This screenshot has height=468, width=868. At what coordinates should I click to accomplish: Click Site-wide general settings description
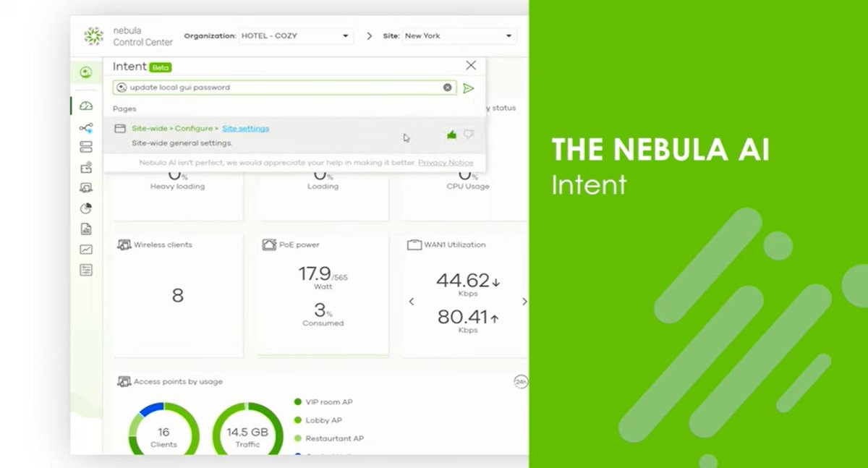click(182, 143)
